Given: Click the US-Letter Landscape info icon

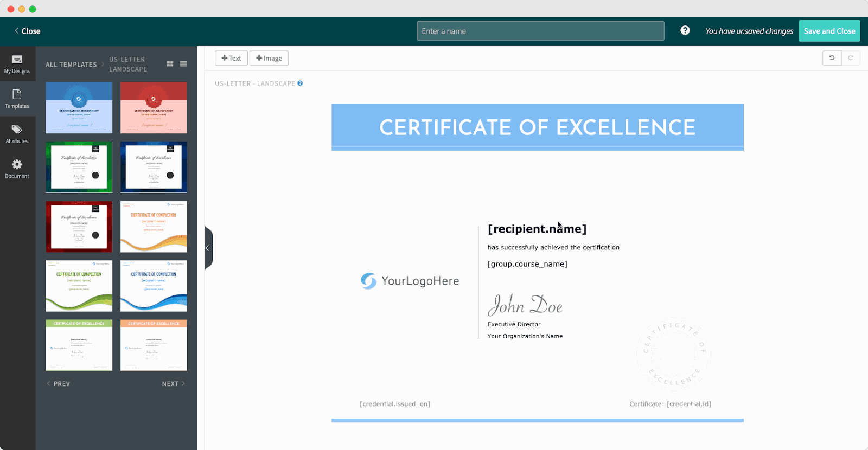Looking at the screenshot, I should (x=300, y=83).
